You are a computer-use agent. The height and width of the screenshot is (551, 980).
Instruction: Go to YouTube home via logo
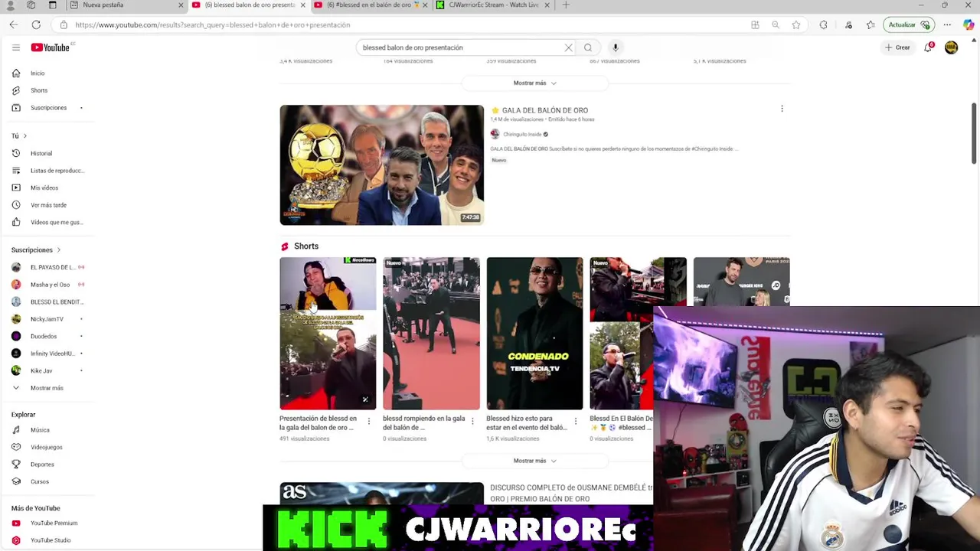[x=51, y=47]
